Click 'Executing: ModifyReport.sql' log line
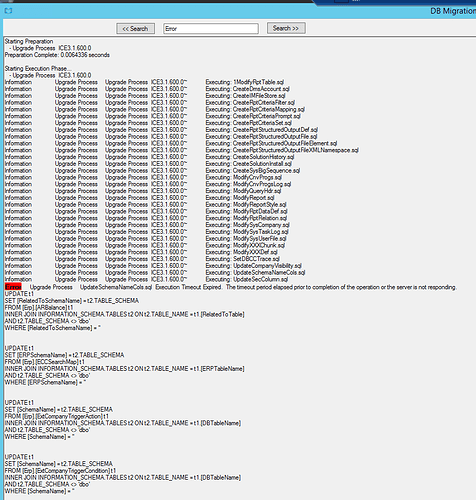 pyautogui.click(x=240, y=198)
